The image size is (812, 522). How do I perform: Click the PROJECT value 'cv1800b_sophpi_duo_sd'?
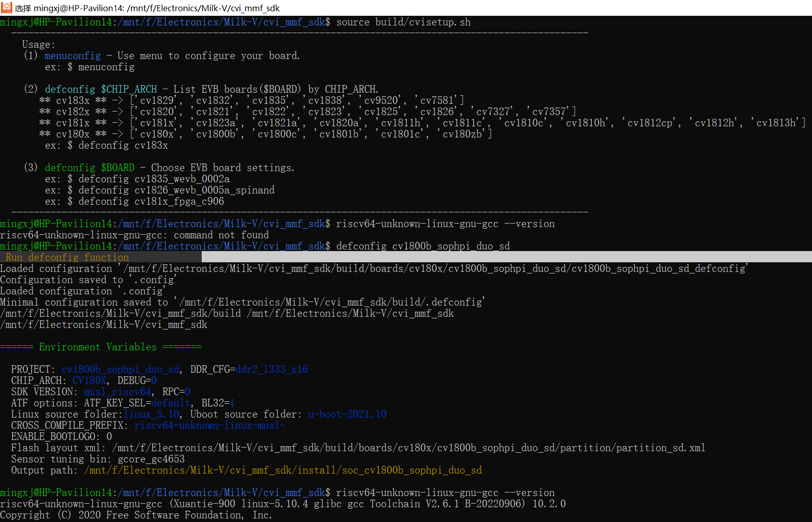pyautogui.click(x=121, y=370)
